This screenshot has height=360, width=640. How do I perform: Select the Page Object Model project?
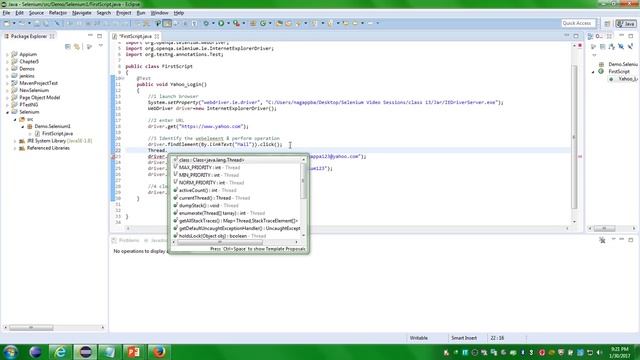point(40,98)
